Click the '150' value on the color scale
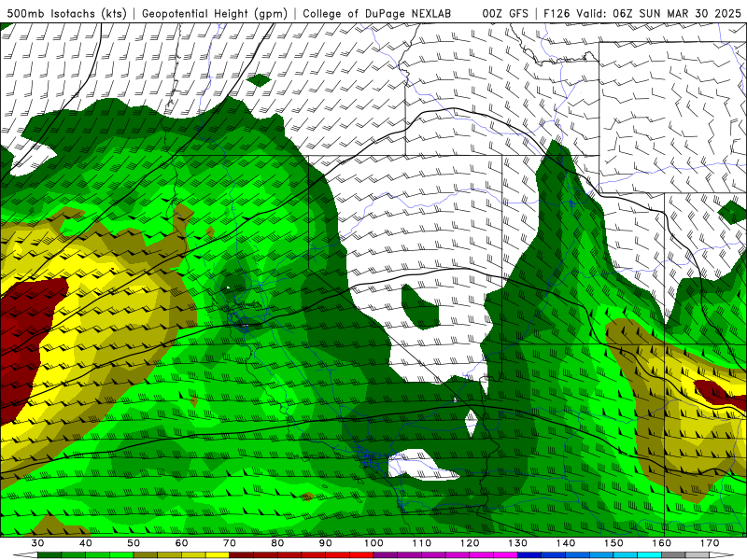The width and height of the screenshot is (747, 560). pyautogui.click(x=613, y=543)
